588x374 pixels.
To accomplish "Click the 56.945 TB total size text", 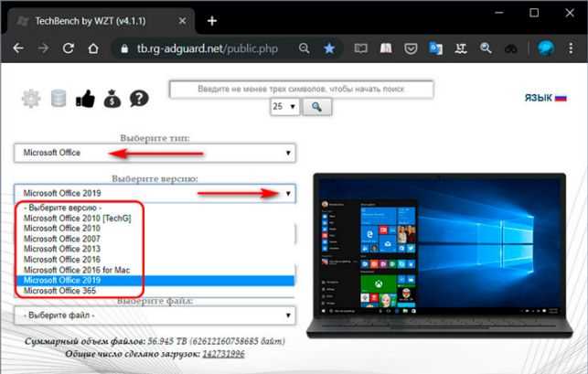I will point(167,341).
